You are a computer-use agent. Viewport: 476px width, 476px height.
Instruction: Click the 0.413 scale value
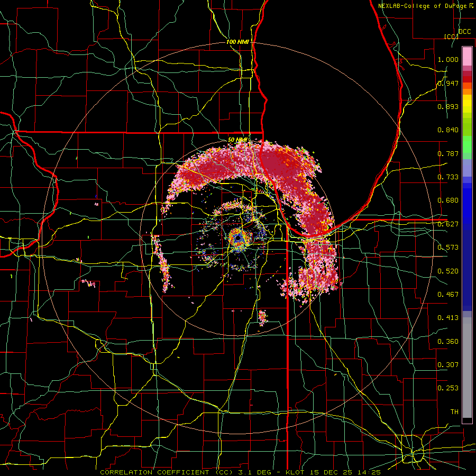click(448, 318)
